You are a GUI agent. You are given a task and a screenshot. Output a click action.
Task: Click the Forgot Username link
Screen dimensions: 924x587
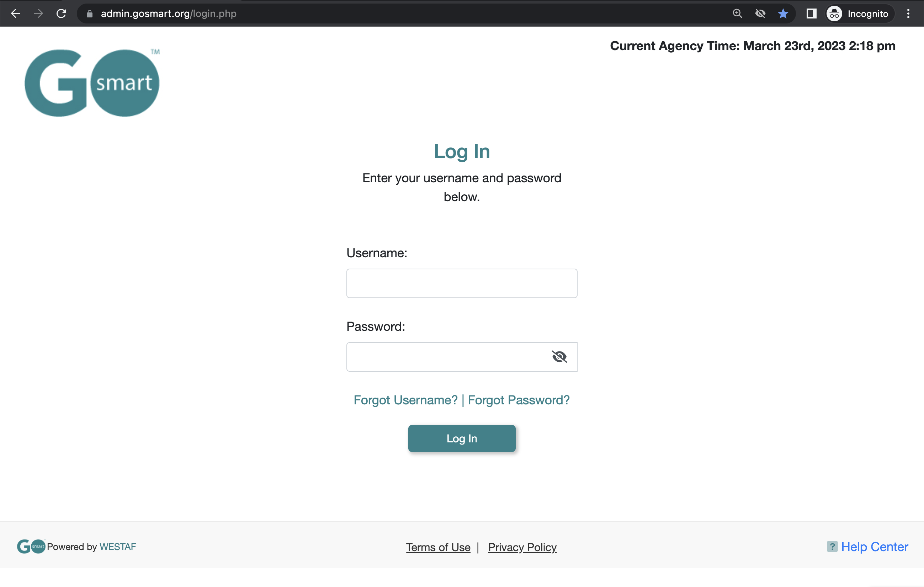point(405,400)
